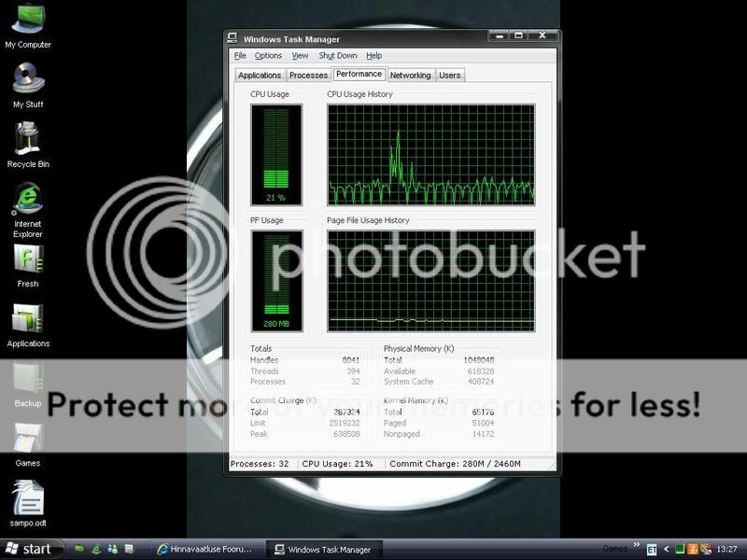Click the Windows Task Manager taskbar button
747x560 pixels.
click(x=323, y=550)
